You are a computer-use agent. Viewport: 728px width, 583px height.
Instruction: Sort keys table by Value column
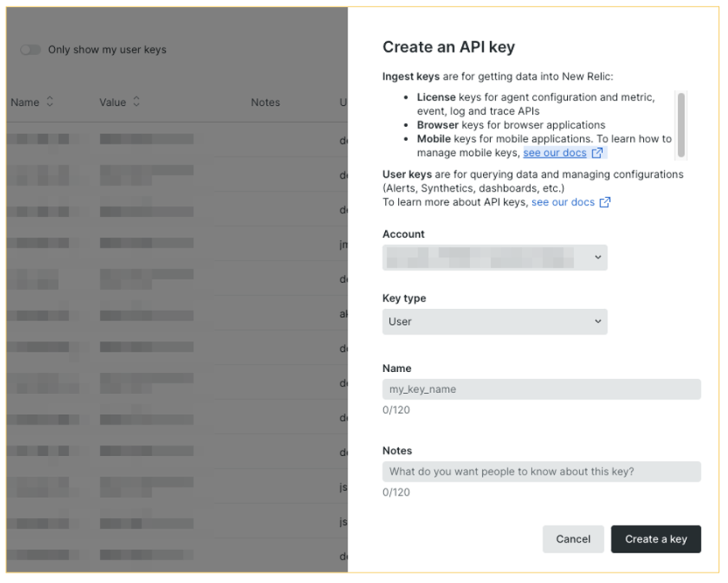tap(137, 102)
